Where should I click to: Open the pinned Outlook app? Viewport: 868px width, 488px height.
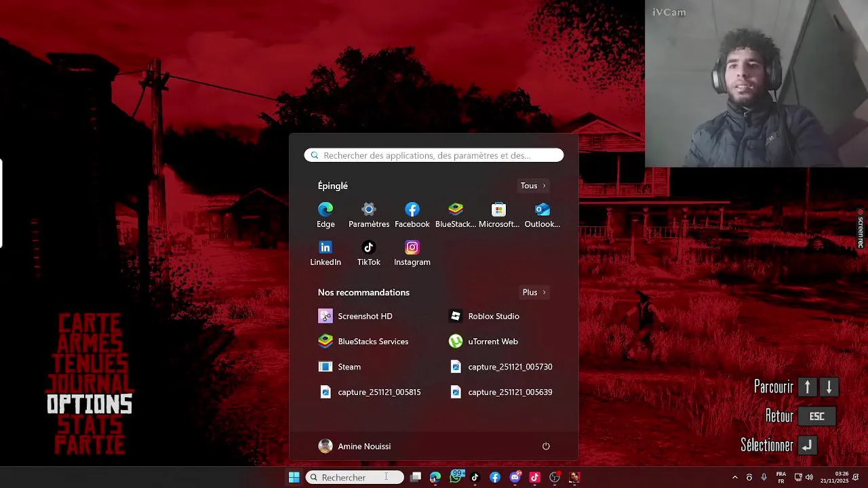point(542,216)
